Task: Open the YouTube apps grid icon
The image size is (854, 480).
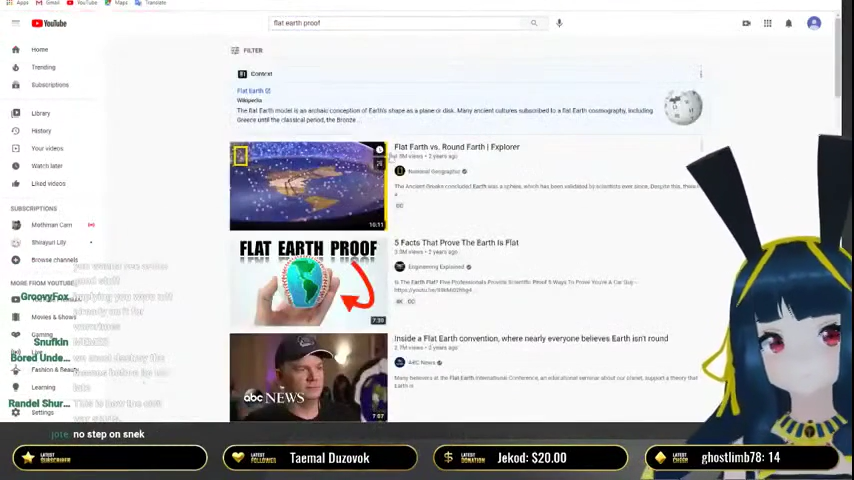Action: 767,23
